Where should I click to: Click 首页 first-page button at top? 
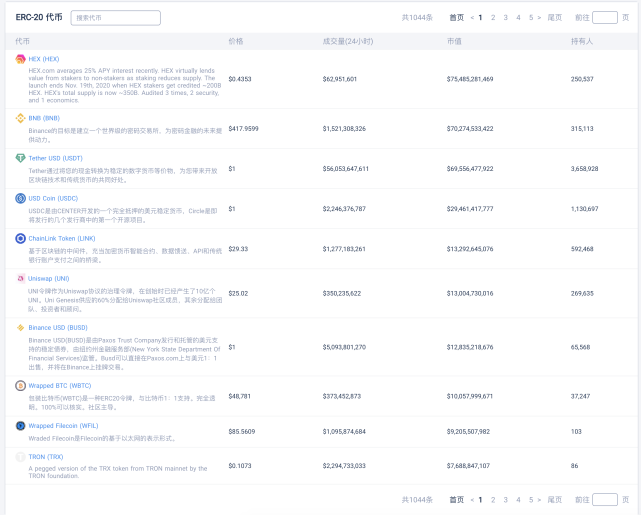[x=457, y=18]
